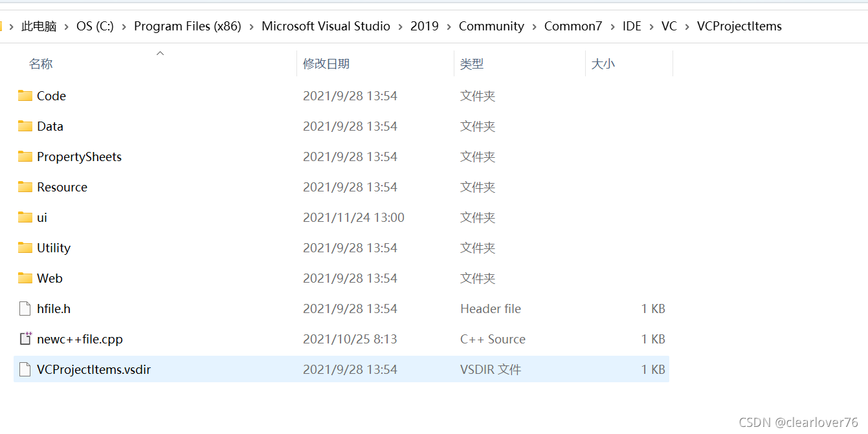Sort by the 类型 column header
Viewport: 868px width, 434px height.
tap(472, 64)
